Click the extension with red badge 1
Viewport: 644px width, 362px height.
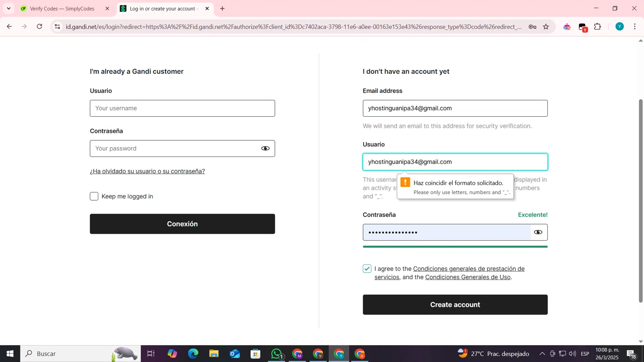coord(583,27)
